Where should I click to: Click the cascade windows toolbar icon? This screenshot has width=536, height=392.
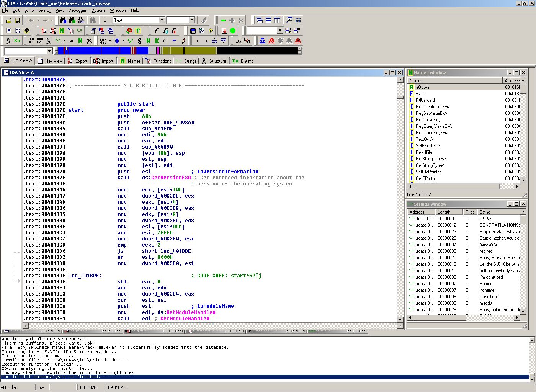(x=259, y=21)
